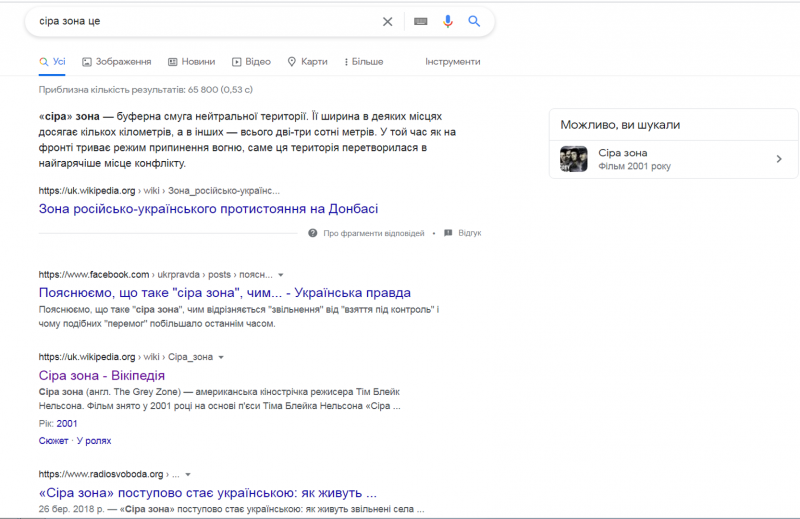The image size is (800, 519).
Task: Open '«Сіра зона» поступово стає українською' result
Action: click(x=208, y=493)
